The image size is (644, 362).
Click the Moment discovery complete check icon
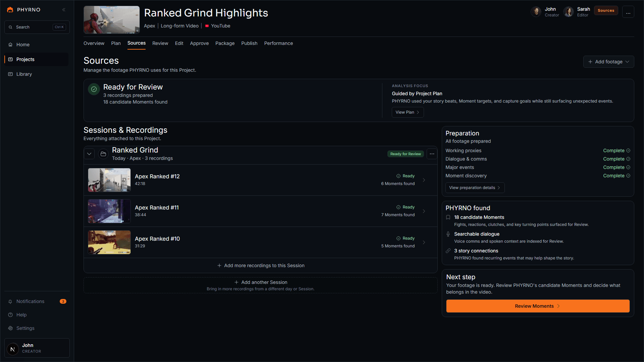pos(628,176)
